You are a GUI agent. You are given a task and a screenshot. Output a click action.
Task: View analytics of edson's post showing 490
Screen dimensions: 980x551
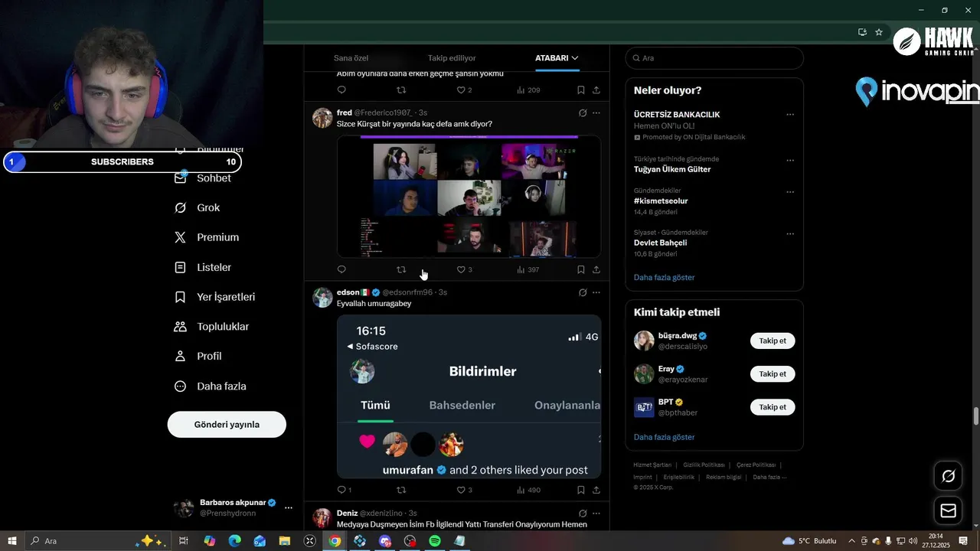[x=528, y=490]
